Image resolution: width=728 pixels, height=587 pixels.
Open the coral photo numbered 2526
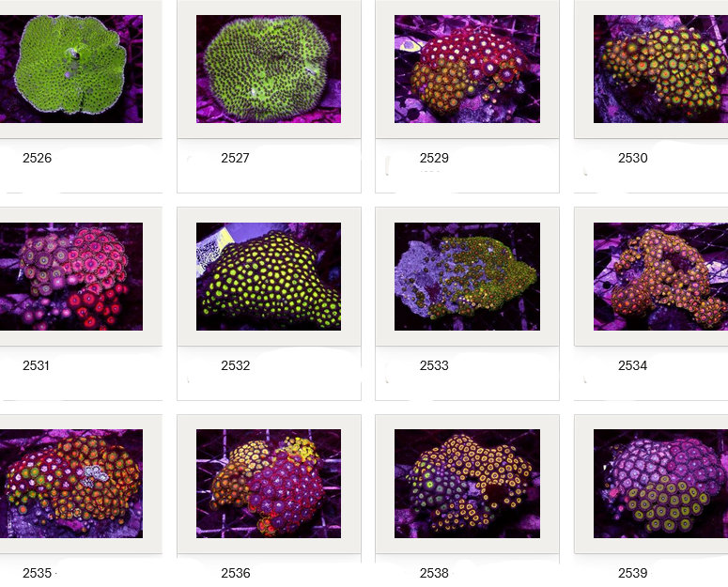point(71,70)
